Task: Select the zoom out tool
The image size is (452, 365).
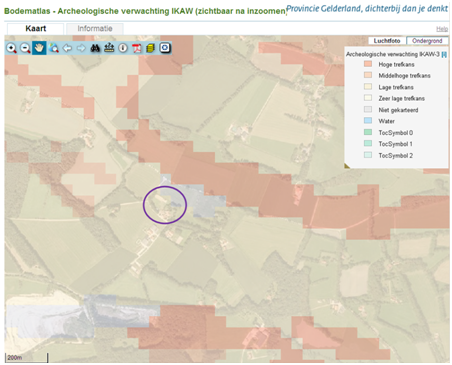Action: coord(25,48)
